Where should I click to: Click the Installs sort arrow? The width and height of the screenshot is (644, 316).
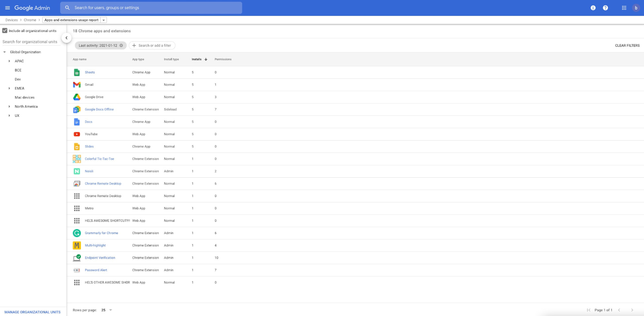pyautogui.click(x=206, y=59)
